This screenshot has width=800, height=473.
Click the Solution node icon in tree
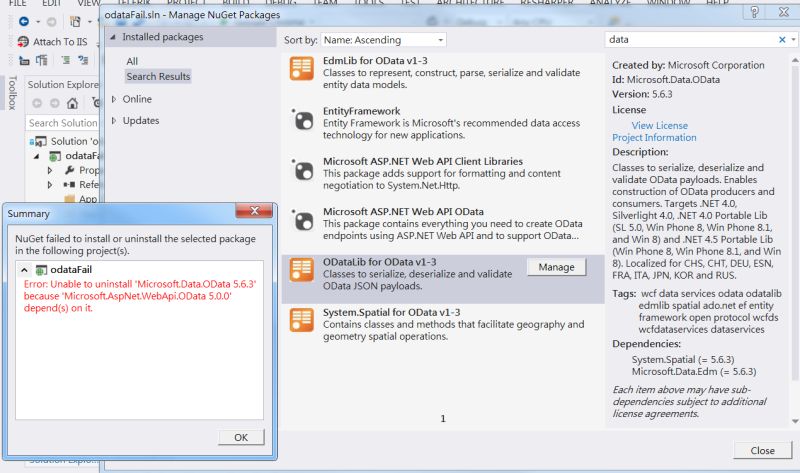tap(38, 141)
